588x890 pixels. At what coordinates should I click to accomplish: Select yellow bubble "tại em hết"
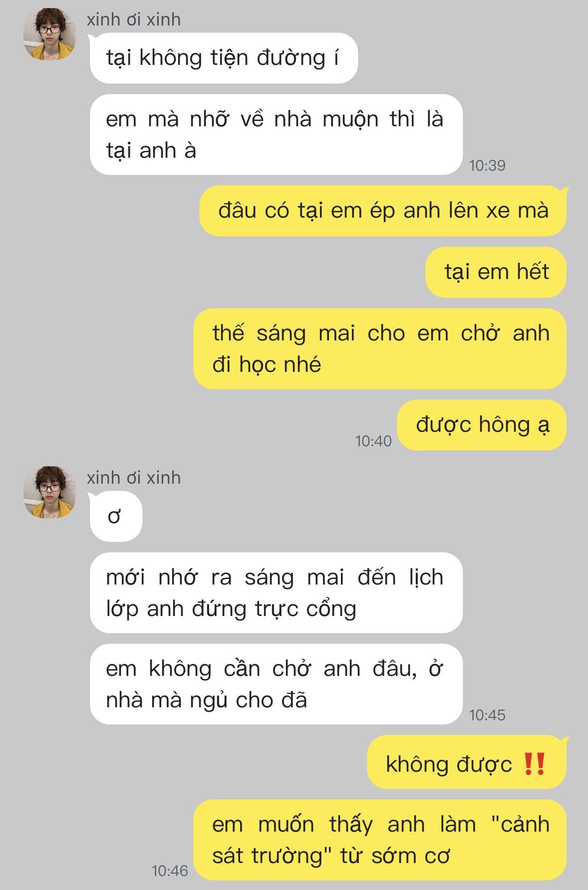pos(496,272)
